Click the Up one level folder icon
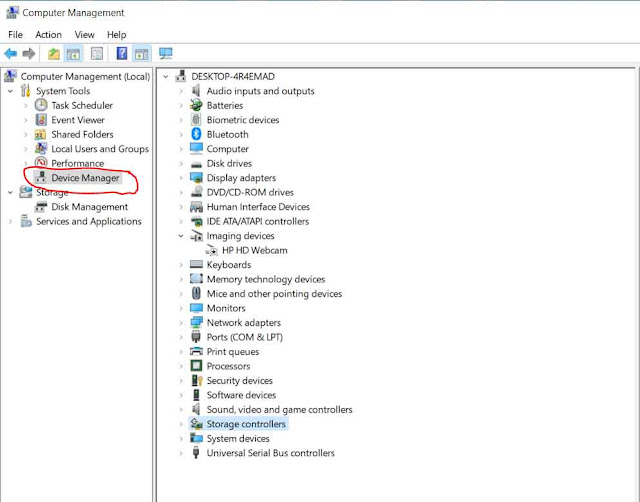Viewport: 640px width, 502px height. click(54, 53)
